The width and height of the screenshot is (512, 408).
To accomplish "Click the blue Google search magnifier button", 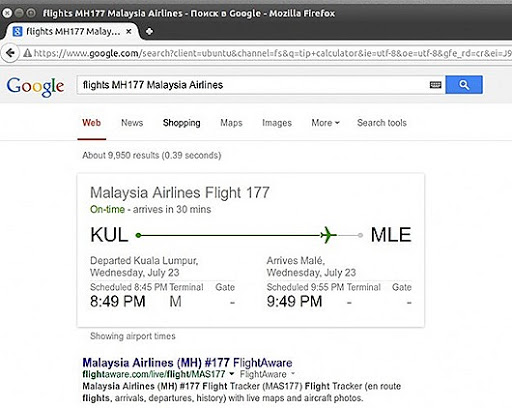I will point(464,85).
